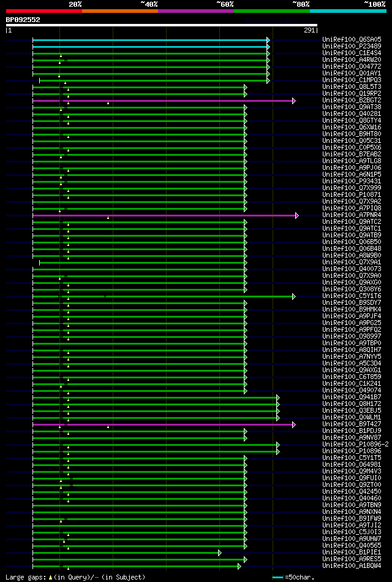Image resolution: width=392 pixels, height=582 pixels.
Task: Click the short green alignment bar for UniRef100_B1PIE1
Action: (x=127, y=553)
